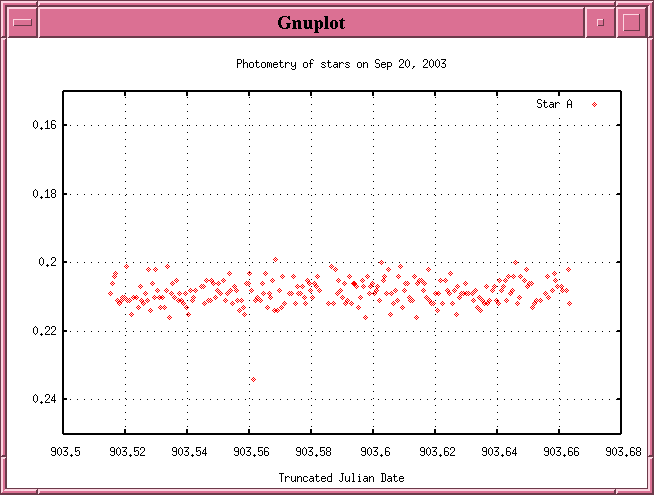Click the plot title Photometry of stars
The width and height of the screenshot is (654, 495).
[x=341, y=64]
